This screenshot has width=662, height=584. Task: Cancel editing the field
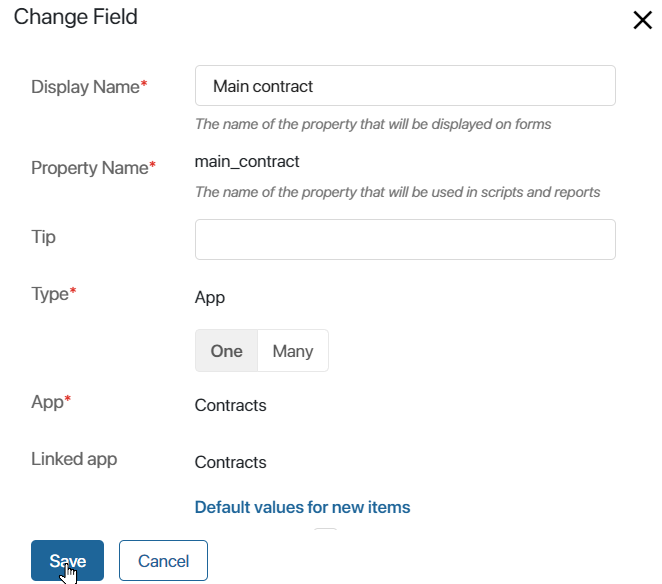coord(163,561)
